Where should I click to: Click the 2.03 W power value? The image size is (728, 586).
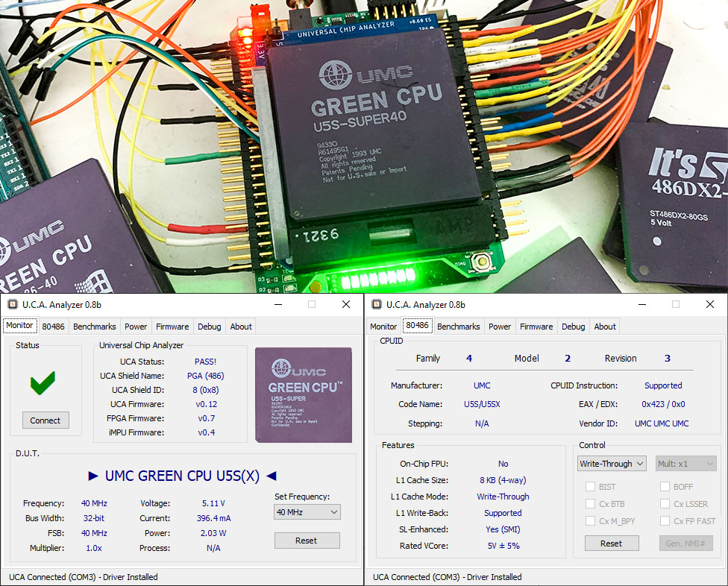pyautogui.click(x=213, y=533)
